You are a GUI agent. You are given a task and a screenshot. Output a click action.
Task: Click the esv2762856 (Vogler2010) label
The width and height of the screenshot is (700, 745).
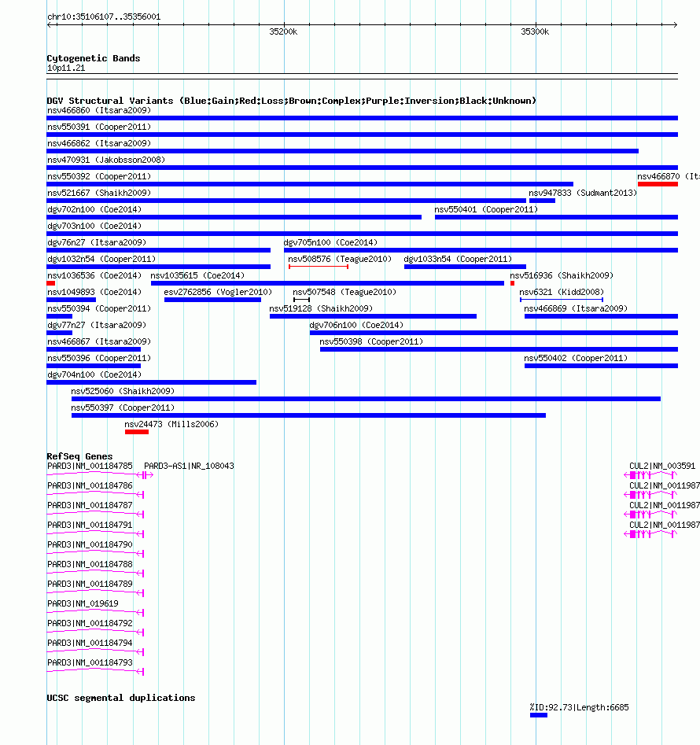click(218, 292)
